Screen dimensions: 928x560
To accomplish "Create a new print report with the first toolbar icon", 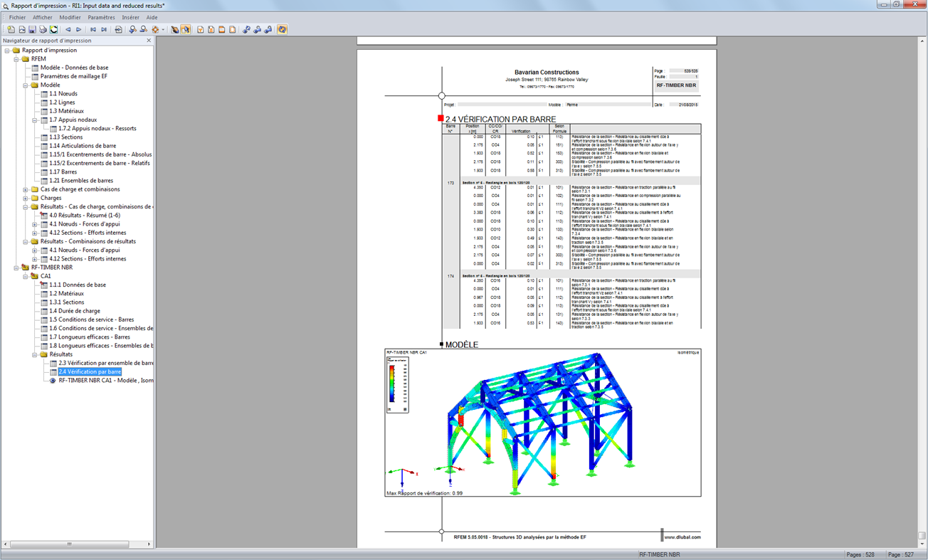I will click(x=11, y=29).
